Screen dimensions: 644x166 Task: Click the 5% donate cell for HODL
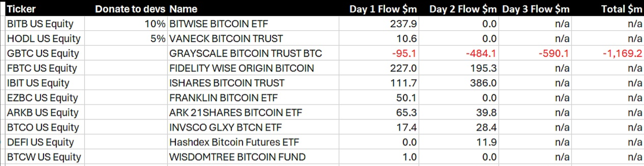pos(158,39)
